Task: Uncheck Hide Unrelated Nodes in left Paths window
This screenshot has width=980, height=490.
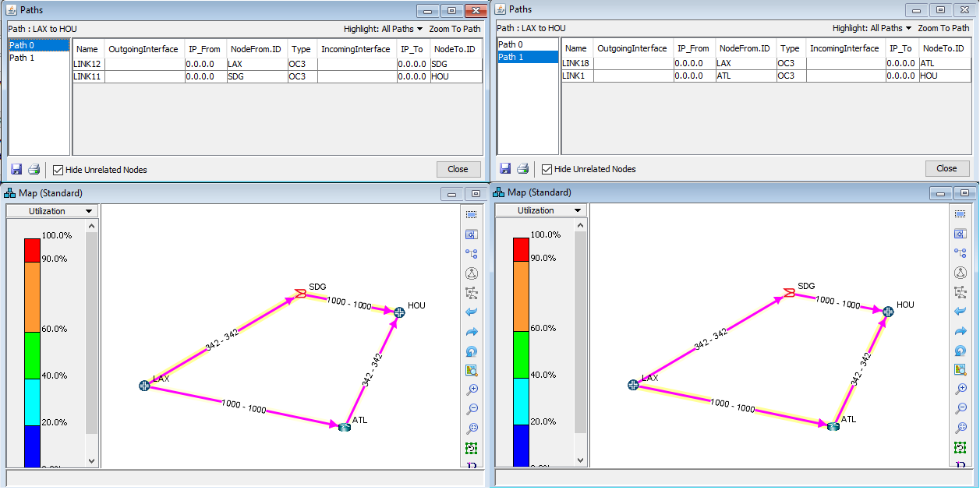Action: point(58,170)
